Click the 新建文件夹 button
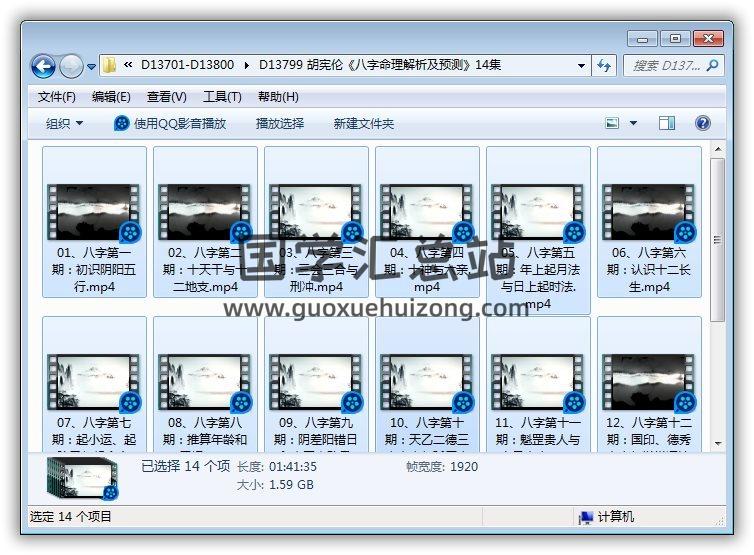754x555 pixels. (364, 124)
